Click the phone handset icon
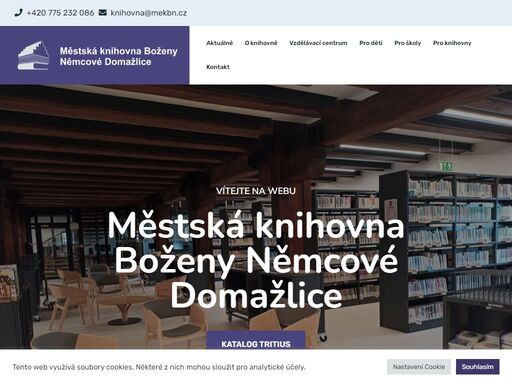Image resolution: width=512 pixels, height=384 pixels. click(x=18, y=13)
